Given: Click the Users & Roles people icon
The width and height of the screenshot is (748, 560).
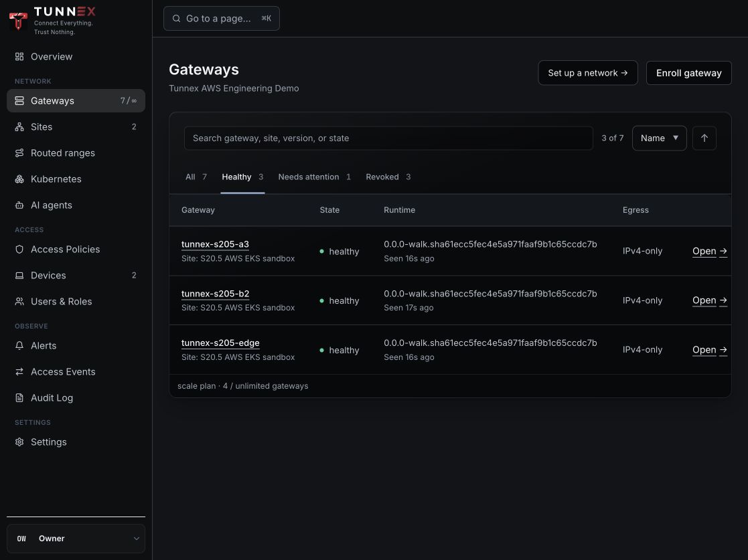Looking at the screenshot, I should coord(19,302).
